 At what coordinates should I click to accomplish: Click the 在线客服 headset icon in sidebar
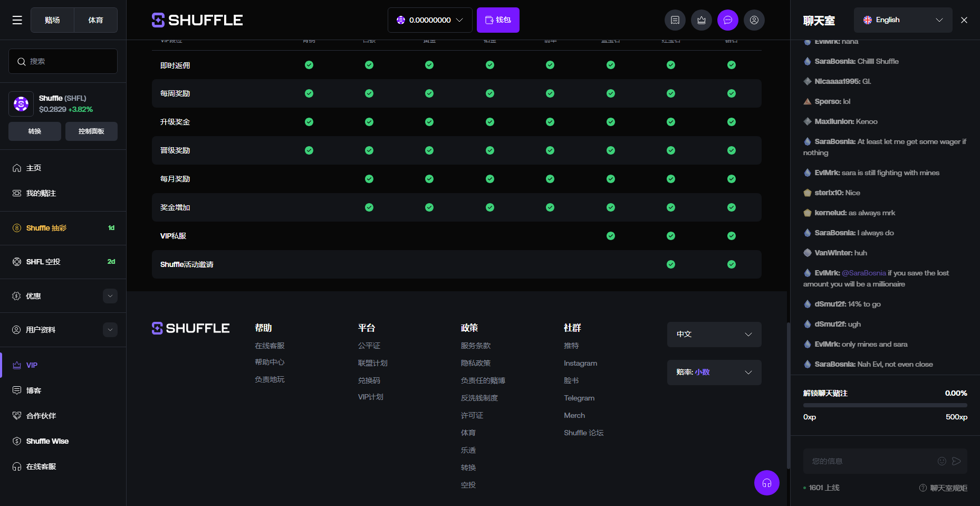17,466
